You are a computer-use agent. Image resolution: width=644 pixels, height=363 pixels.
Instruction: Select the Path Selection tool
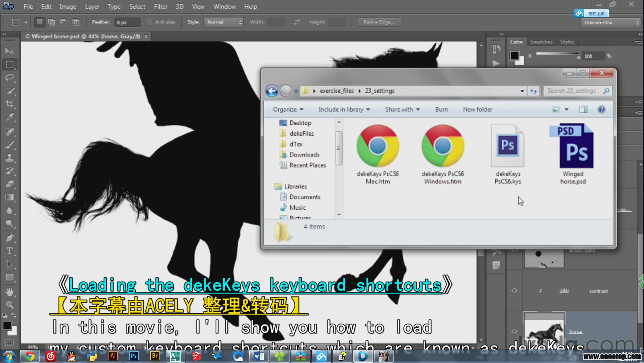click(9, 265)
